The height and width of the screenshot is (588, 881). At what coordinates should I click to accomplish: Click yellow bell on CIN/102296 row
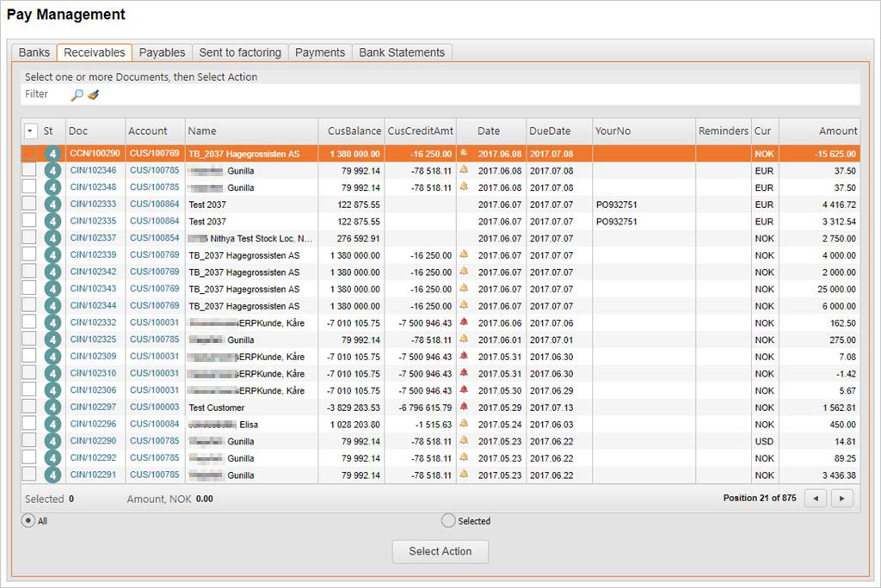pyautogui.click(x=464, y=424)
